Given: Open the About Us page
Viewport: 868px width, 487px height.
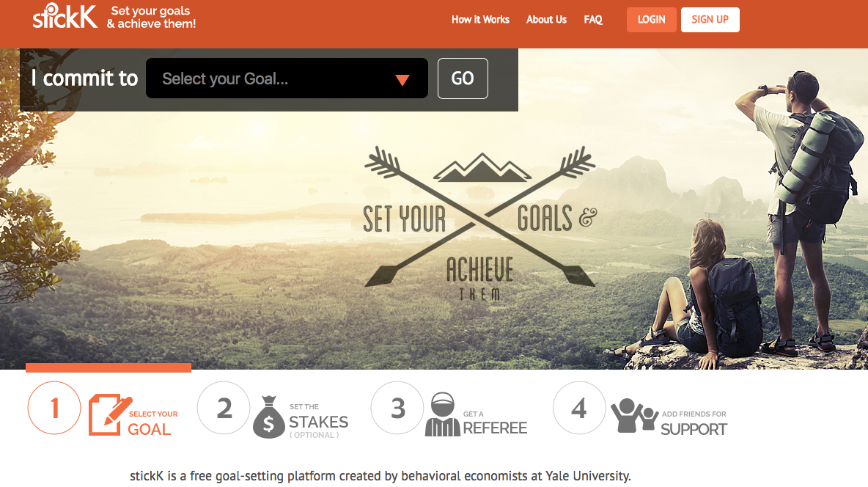Looking at the screenshot, I should click(546, 19).
